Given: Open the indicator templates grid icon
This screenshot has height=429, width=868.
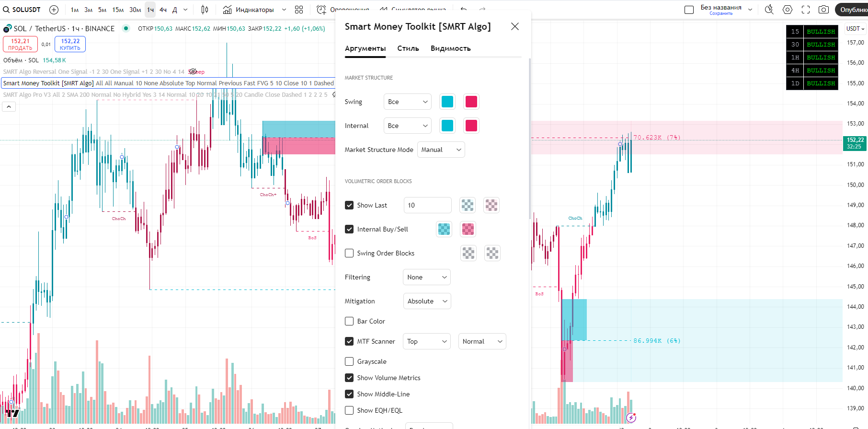Looking at the screenshot, I should (x=299, y=10).
